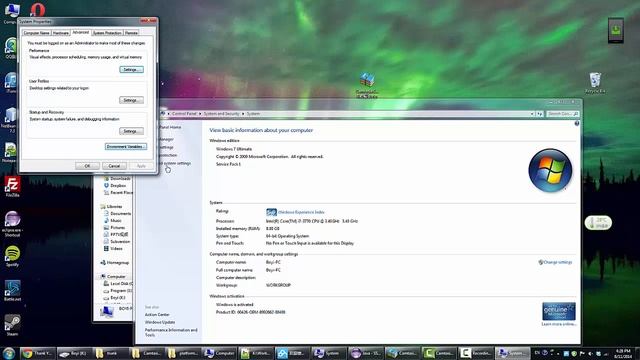Open the Spotify desktop shortcut
The width and height of the screenshot is (640, 360).
[12, 256]
